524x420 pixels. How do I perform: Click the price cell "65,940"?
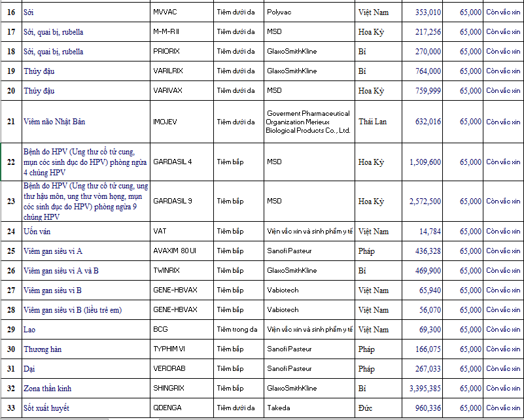[x=422, y=290]
